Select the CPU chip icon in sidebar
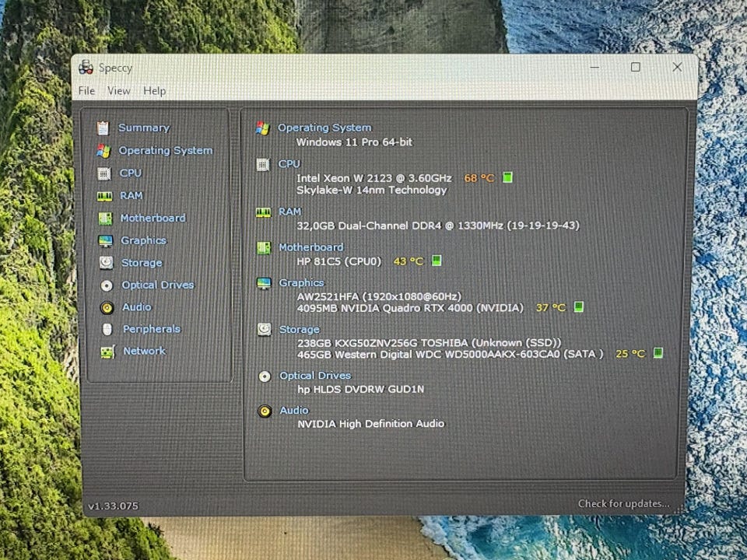The width and height of the screenshot is (747, 560). (103, 173)
